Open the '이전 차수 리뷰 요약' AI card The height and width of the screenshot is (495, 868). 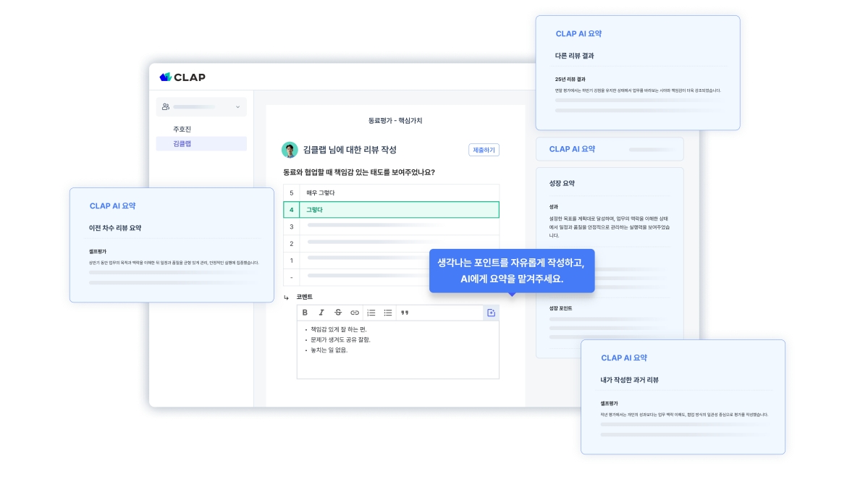pyautogui.click(x=172, y=245)
